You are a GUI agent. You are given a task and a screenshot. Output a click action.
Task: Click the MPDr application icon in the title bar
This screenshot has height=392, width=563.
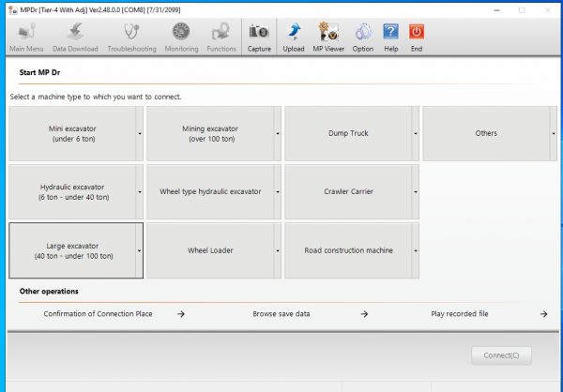pyautogui.click(x=13, y=10)
